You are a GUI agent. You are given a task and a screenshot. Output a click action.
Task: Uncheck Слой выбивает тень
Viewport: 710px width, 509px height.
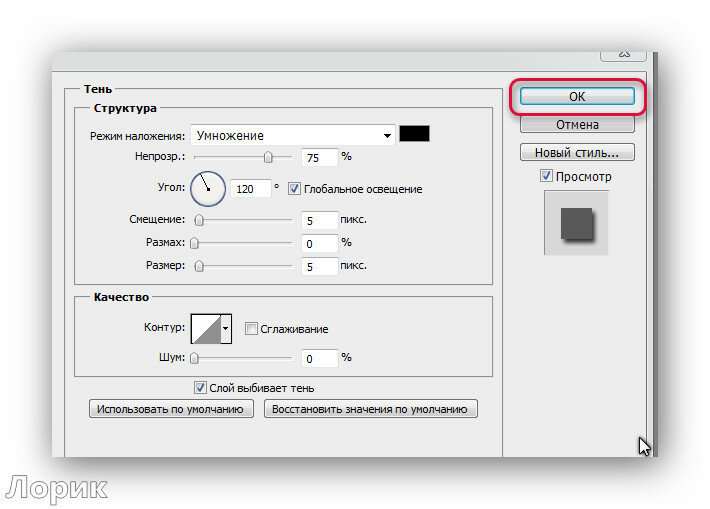pos(200,388)
